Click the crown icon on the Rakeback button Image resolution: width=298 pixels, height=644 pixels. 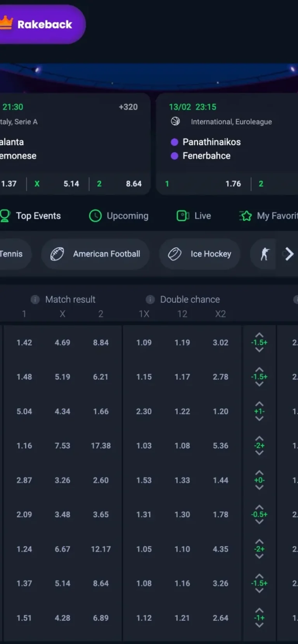pyautogui.click(x=6, y=23)
